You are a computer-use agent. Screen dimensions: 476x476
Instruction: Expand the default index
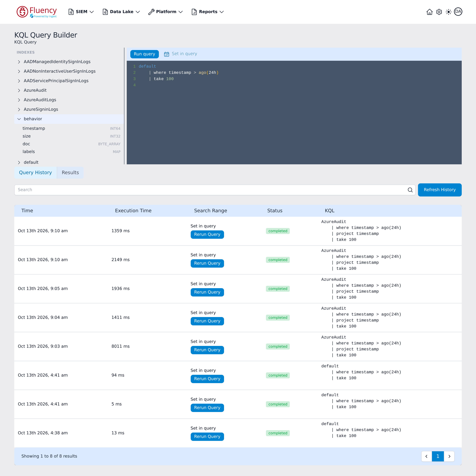[69, 162]
